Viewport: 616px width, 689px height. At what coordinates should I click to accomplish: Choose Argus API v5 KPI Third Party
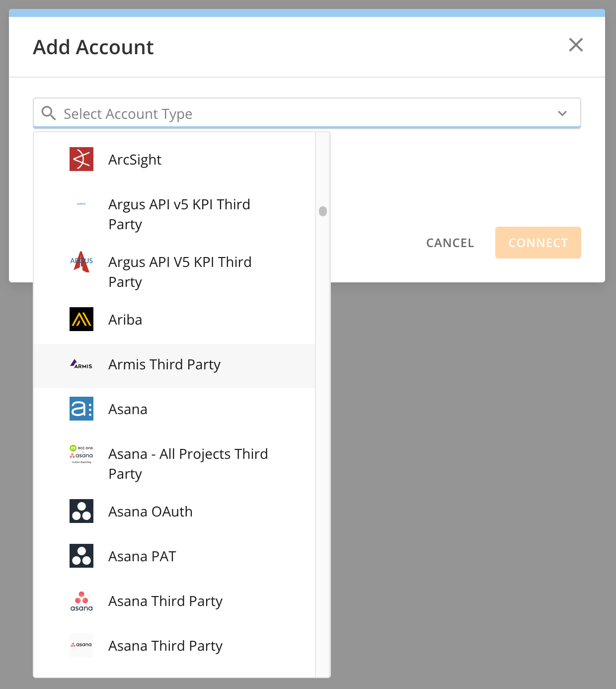point(174,214)
